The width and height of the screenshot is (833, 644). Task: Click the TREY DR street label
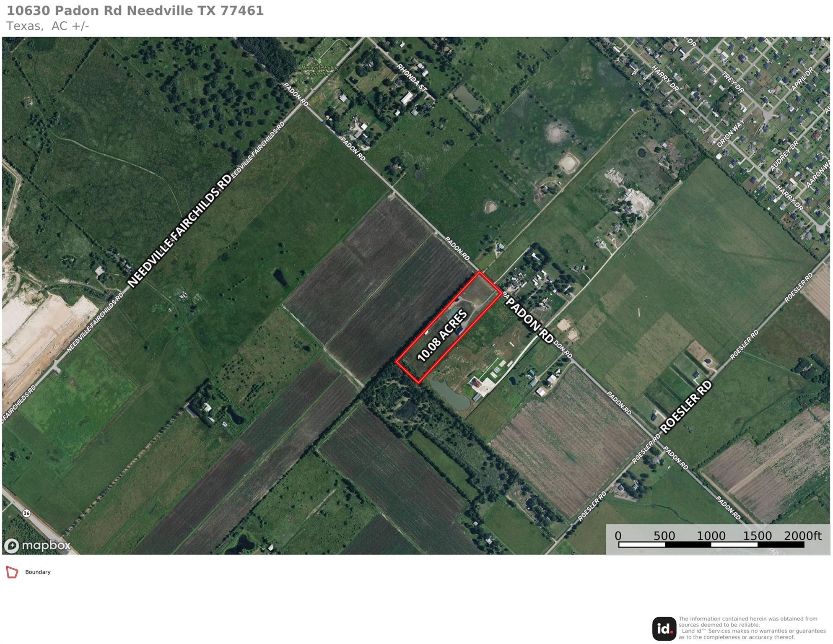pyautogui.click(x=732, y=82)
